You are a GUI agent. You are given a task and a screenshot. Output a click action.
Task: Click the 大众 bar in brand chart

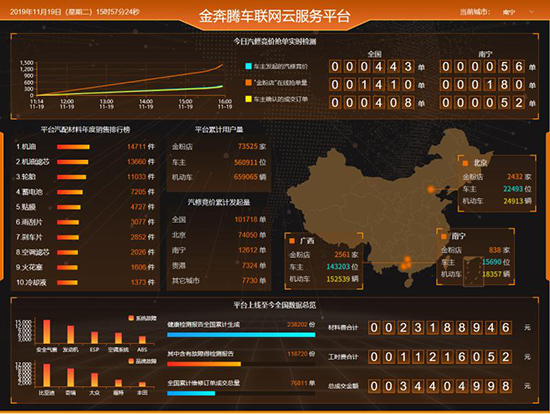pyautogui.click(x=94, y=380)
